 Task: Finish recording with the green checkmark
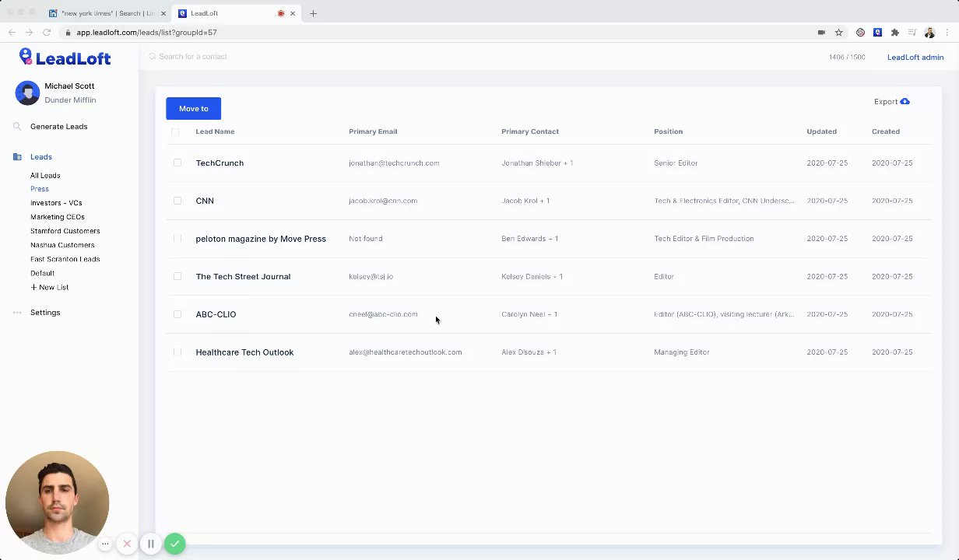click(175, 544)
